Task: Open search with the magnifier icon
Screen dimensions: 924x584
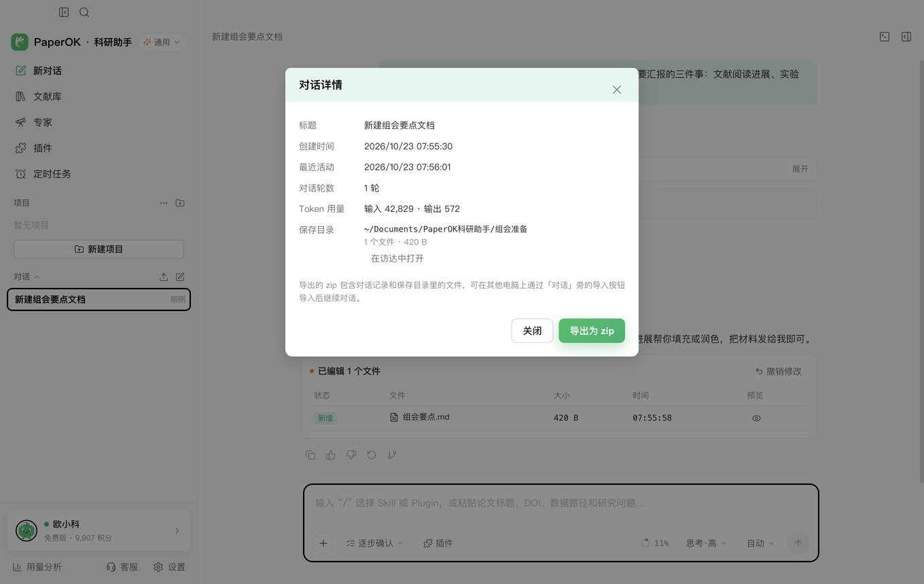Action: tap(84, 12)
